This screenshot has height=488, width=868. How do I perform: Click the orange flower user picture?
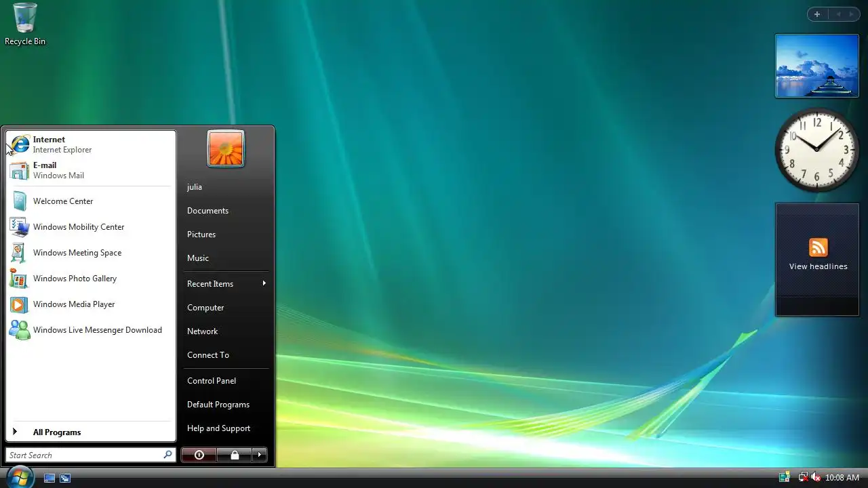(x=226, y=148)
